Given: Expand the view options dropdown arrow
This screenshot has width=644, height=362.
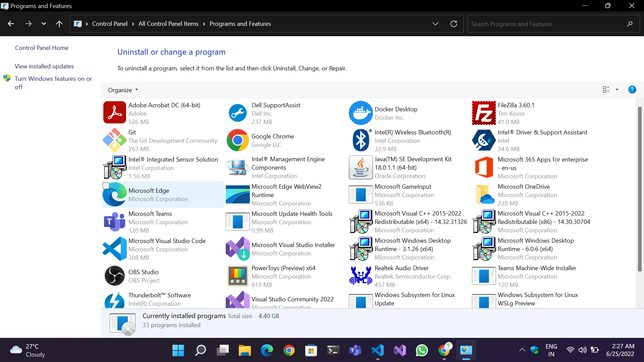Looking at the screenshot, I should coord(617,89).
